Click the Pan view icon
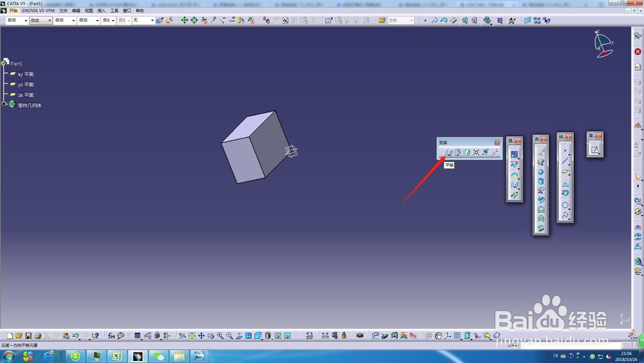This screenshot has height=363, width=644. coord(201,336)
